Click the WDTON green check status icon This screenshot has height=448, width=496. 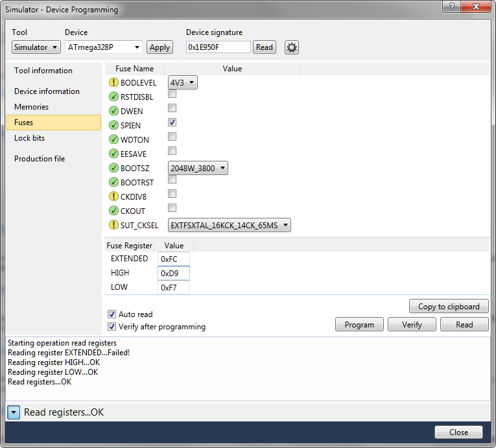point(113,139)
